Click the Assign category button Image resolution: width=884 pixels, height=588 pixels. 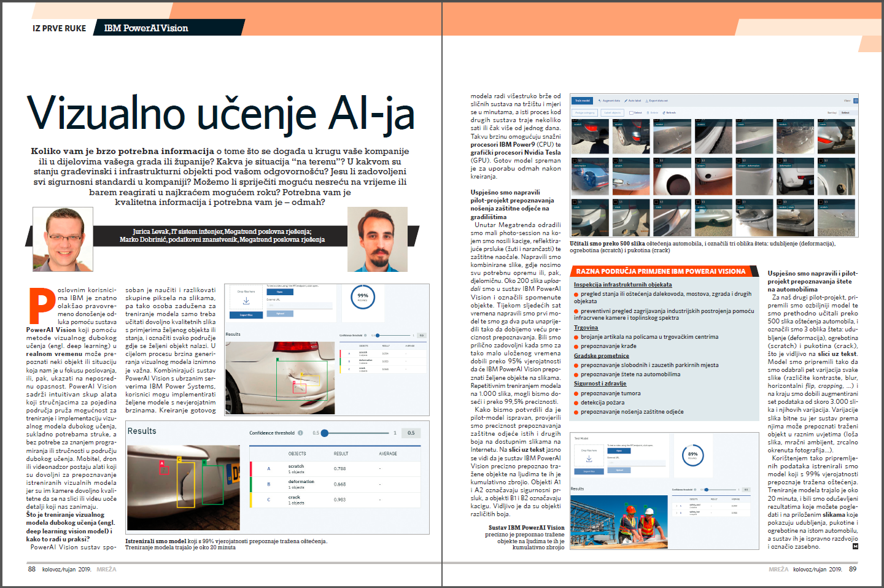(584, 112)
